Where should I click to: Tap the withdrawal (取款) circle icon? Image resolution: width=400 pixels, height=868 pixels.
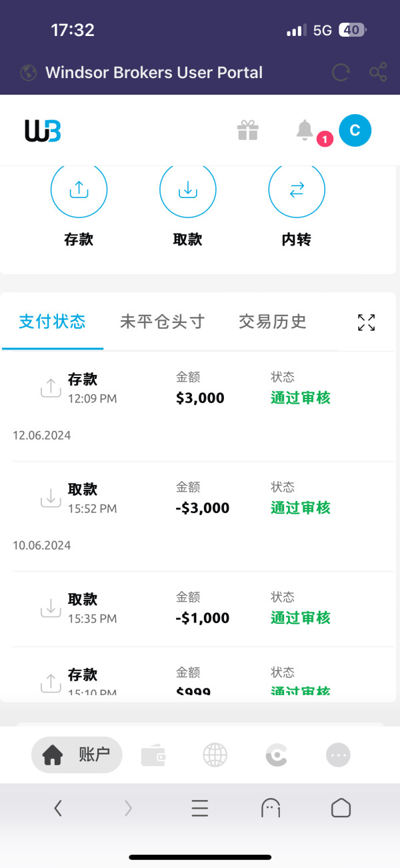[x=187, y=190]
